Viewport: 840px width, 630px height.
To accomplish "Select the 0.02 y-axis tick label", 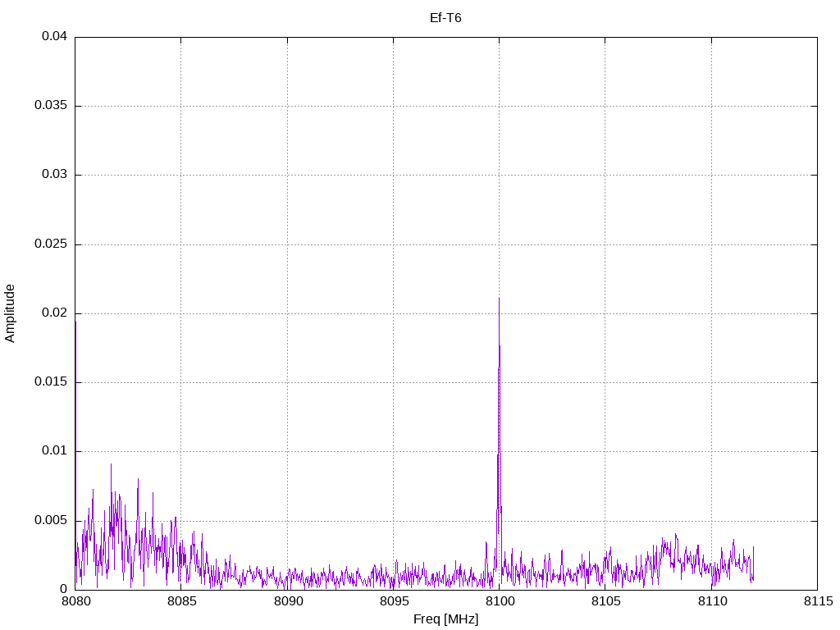I will [x=54, y=313].
